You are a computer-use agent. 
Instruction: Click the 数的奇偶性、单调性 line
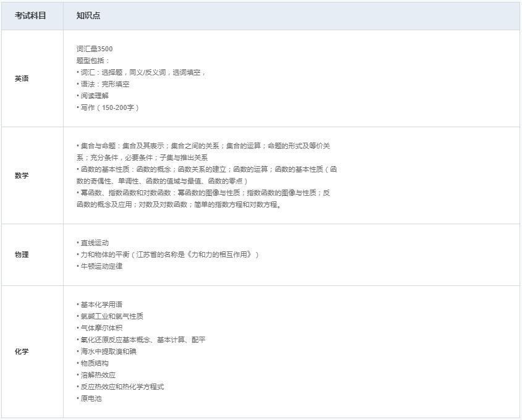coord(162,181)
